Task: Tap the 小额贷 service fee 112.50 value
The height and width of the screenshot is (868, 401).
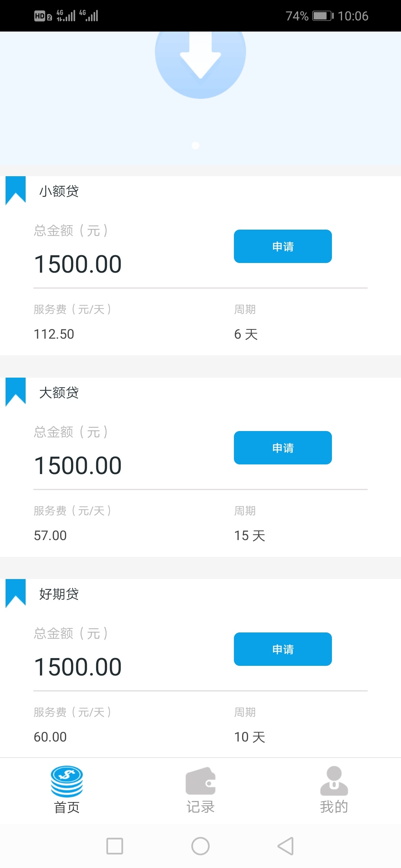Action: coord(54,334)
